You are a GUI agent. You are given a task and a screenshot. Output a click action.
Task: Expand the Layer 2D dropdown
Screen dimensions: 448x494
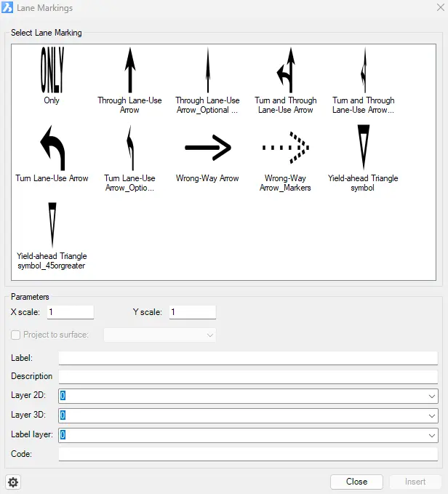[432, 396]
